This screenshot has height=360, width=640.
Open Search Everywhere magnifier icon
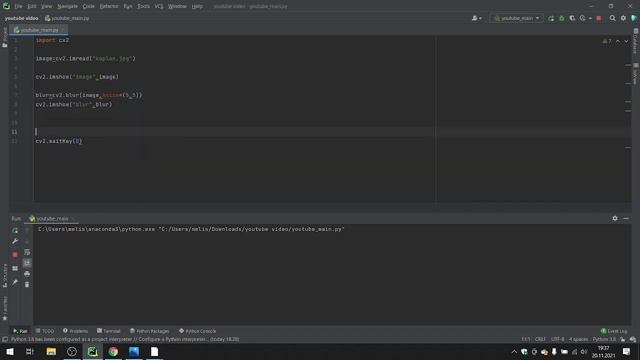pos(612,18)
